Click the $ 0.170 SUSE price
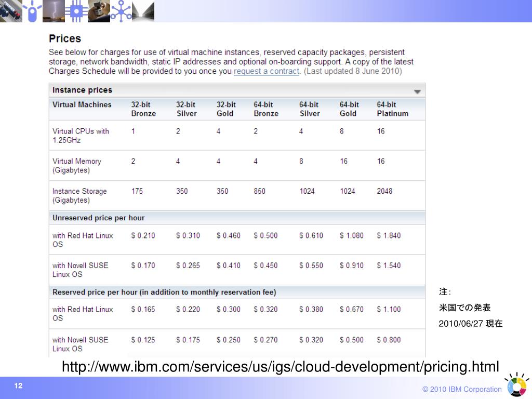 143,265
